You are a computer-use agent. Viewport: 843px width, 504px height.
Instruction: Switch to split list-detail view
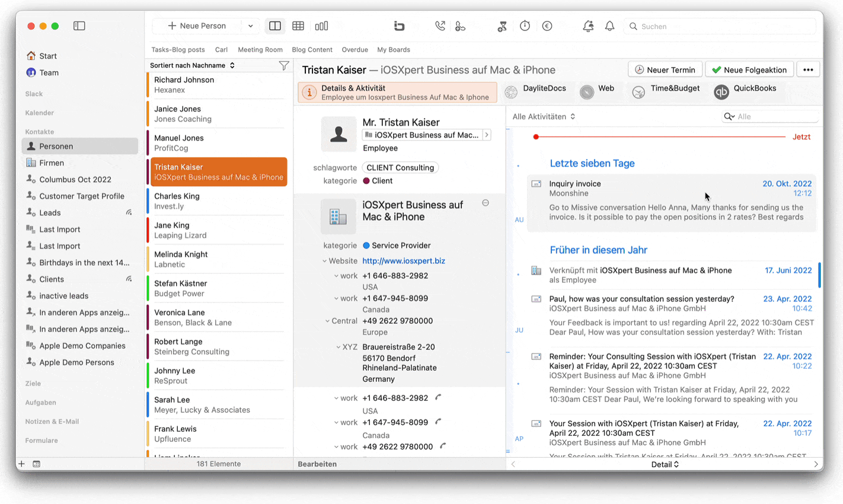tap(275, 26)
